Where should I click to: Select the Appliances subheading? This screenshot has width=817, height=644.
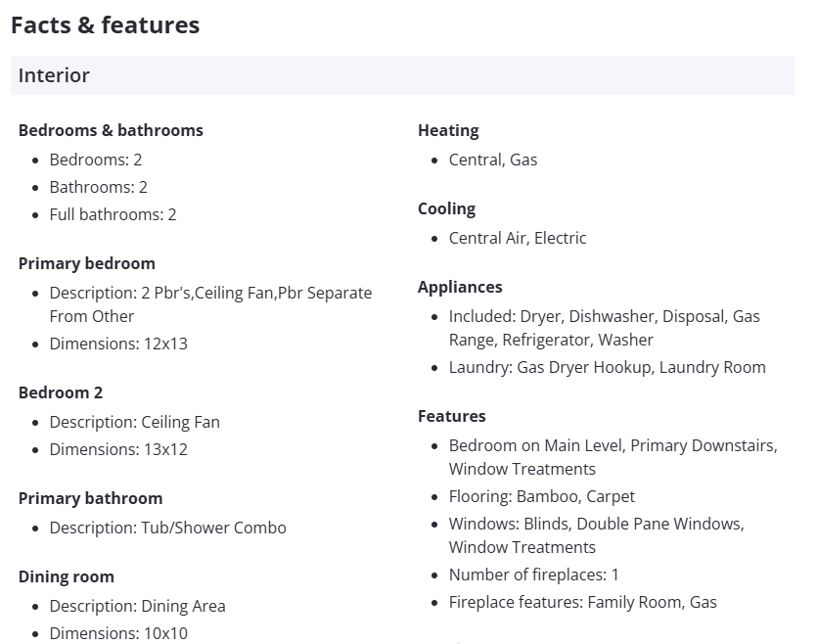click(x=460, y=287)
